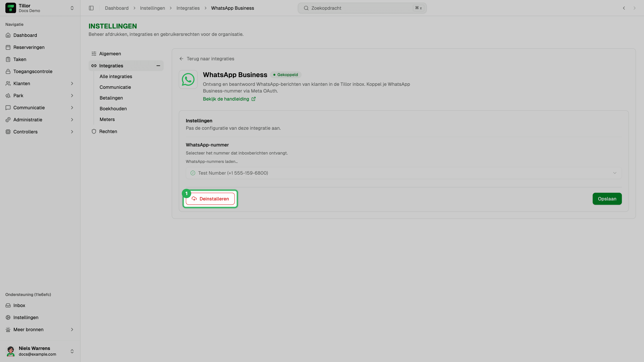This screenshot has height=362, width=644.
Task: Click the Algemeen sliders icon
Action: 94,54
